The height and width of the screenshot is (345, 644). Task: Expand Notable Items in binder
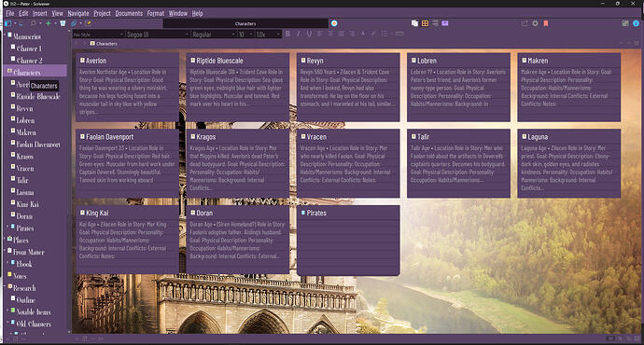point(7,310)
